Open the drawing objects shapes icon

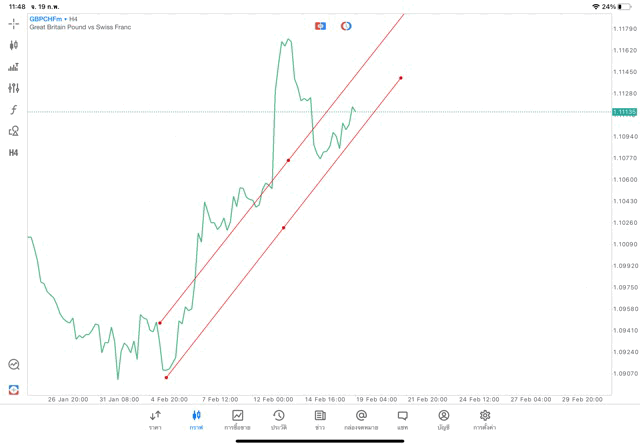click(x=14, y=131)
